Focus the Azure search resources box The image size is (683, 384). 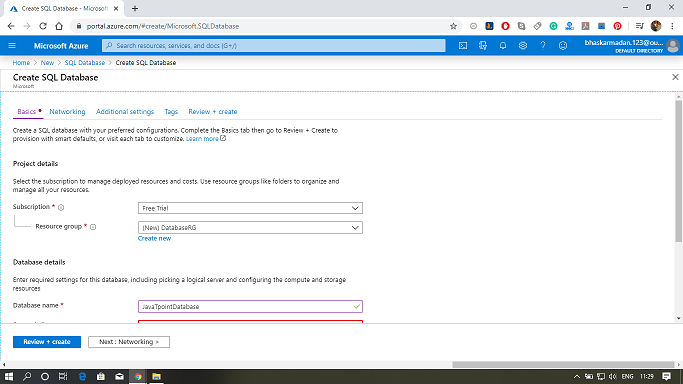click(x=274, y=46)
